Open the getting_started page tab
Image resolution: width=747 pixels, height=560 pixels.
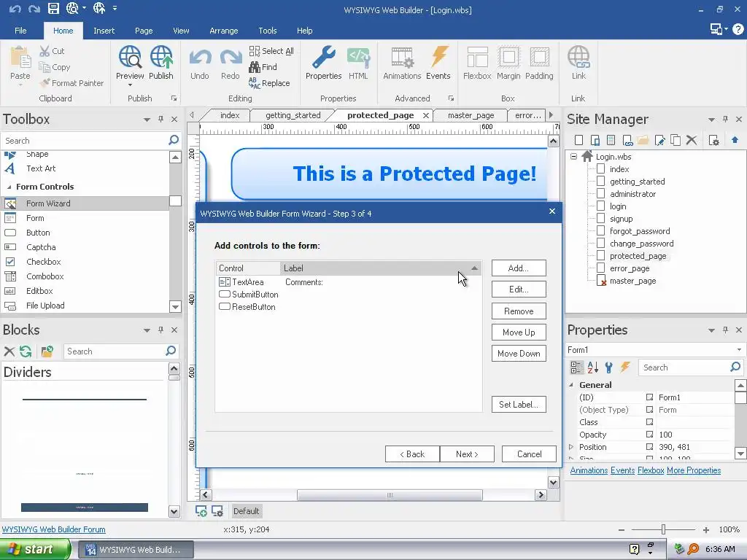(293, 115)
